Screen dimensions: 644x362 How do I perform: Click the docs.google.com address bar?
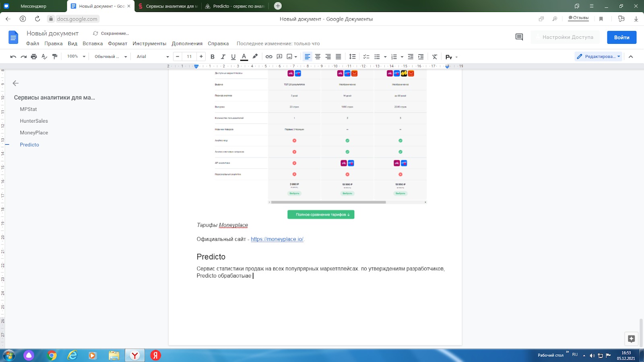coord(77,19)
